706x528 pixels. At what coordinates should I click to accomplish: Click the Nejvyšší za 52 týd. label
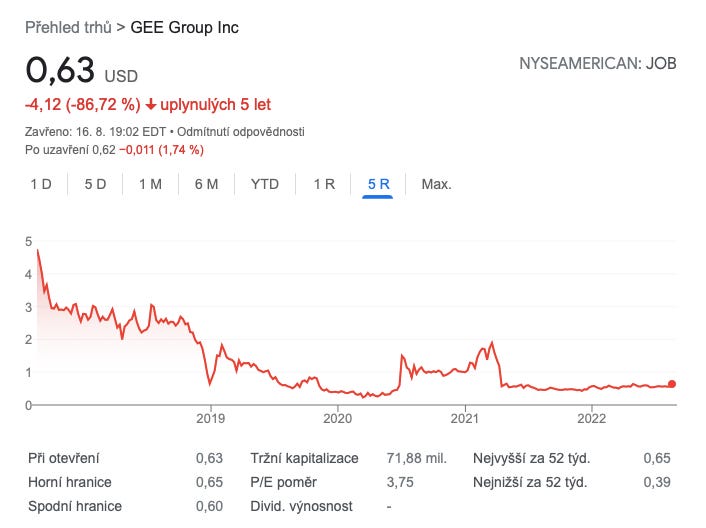[531, 458]
